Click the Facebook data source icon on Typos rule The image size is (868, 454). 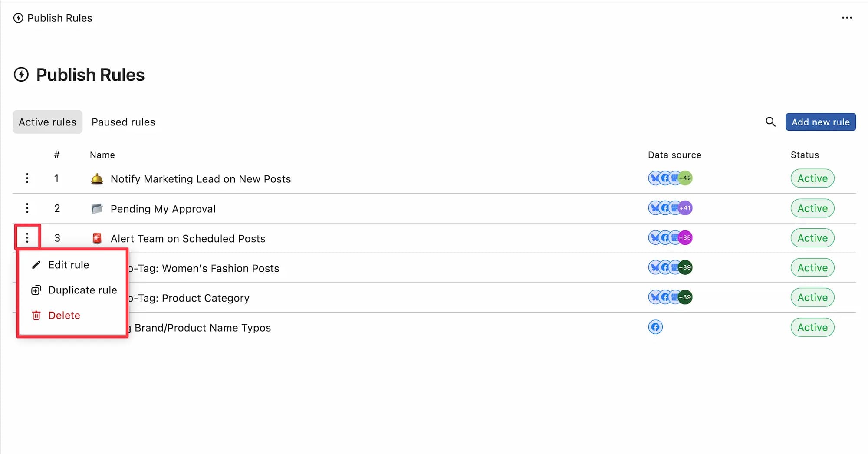pos(655,327)
